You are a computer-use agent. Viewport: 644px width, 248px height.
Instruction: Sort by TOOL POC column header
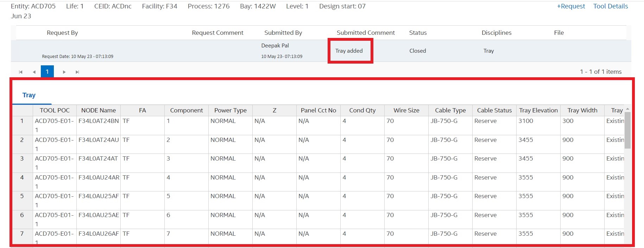55,110
